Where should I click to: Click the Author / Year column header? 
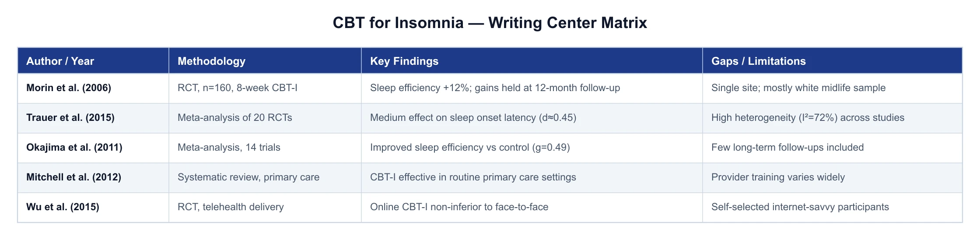(x=93, y=61)
